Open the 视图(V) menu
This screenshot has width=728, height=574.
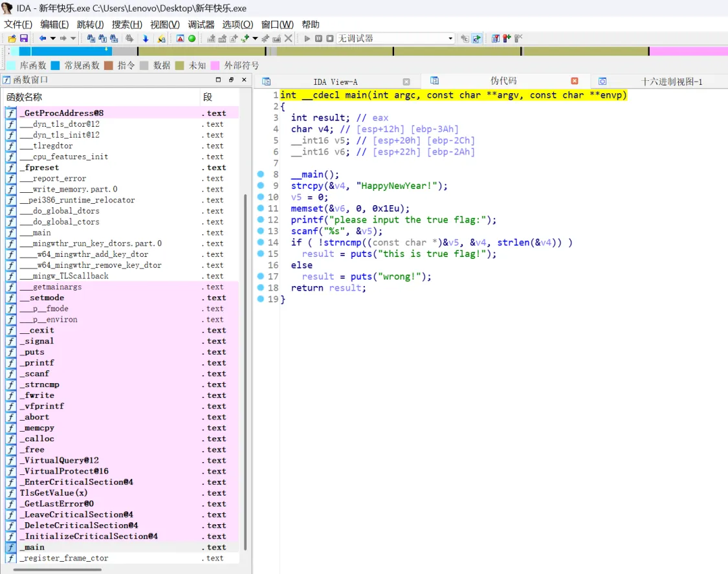click(165, 25)
